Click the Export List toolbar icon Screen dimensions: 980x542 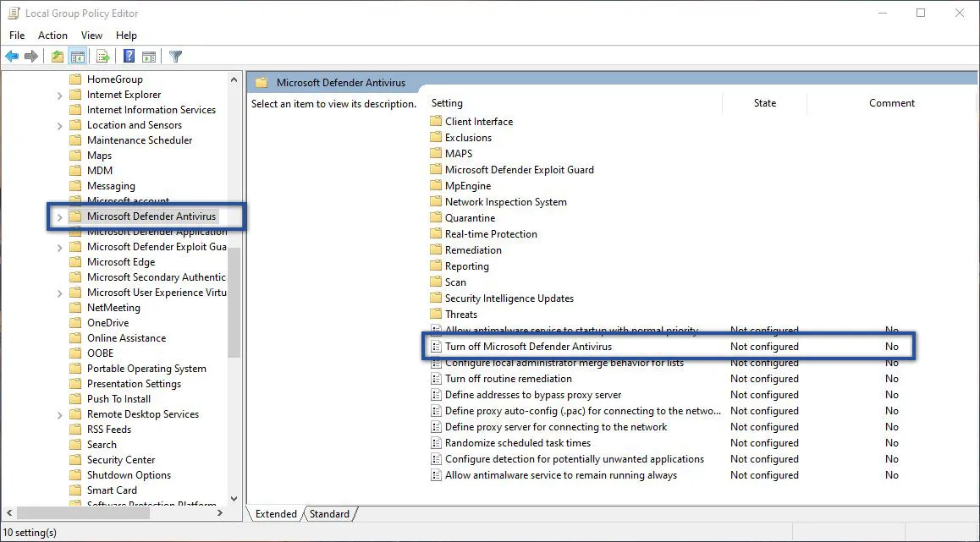102,56
